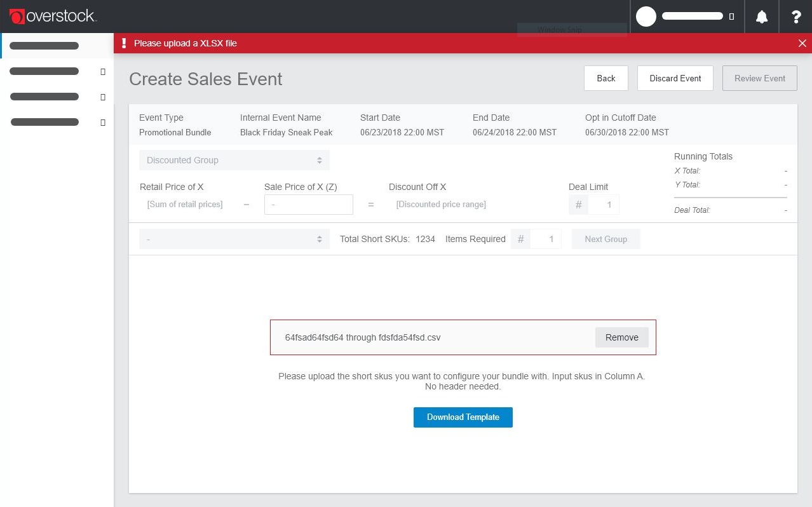Expand the third sidebar menu item

(x=102, y=97)
